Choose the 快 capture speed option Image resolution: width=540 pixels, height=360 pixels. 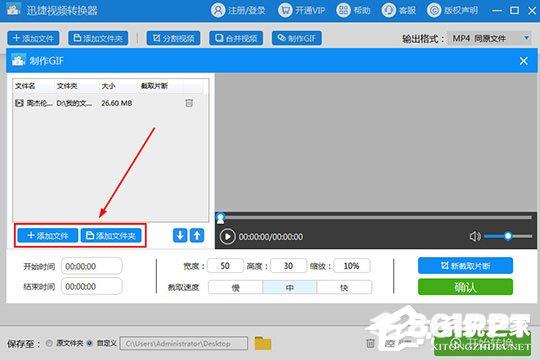[344, 287]
